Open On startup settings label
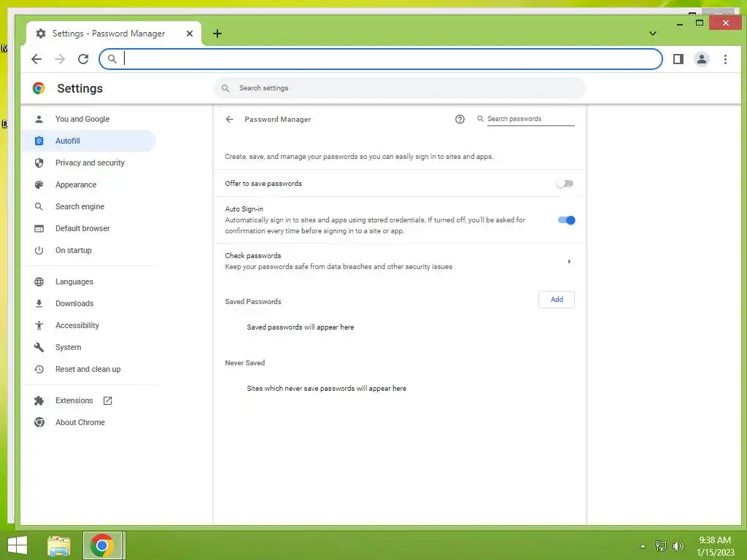 [74, 251]
